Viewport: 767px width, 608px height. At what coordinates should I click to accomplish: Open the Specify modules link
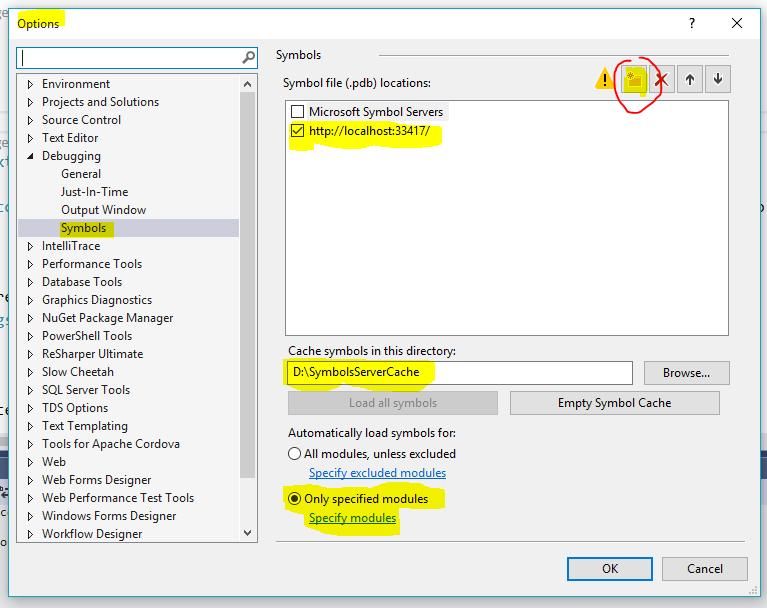(352, 518)
